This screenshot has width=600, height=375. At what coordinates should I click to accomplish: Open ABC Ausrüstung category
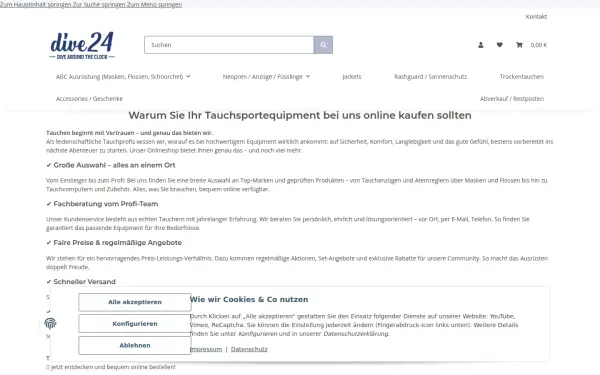119,77
